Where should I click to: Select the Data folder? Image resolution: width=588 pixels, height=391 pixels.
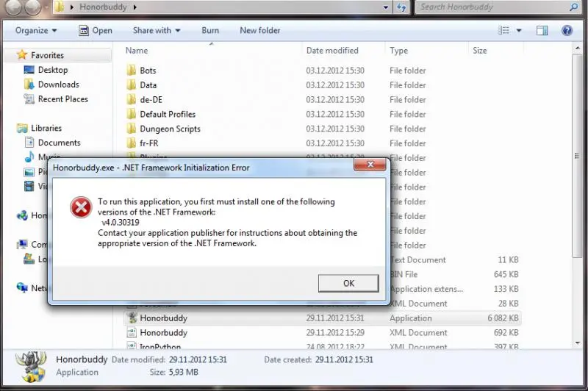[x=148, y=85]
